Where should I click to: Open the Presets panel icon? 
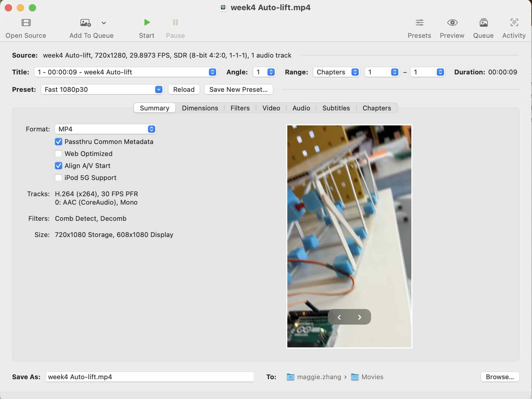(x=419, y=22)
